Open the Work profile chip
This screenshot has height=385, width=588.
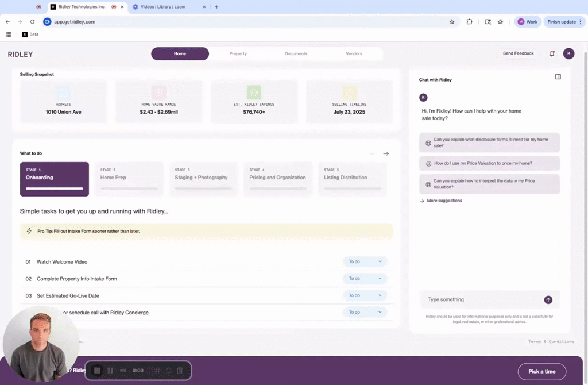pyautogui.click(x=527, y=22)
